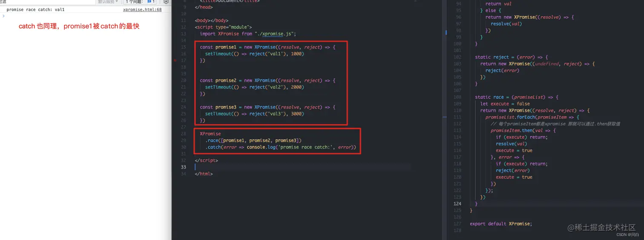Click the '}, error => {' line
The height and width of the screenshot is (240, 644).
pos(508,157)
